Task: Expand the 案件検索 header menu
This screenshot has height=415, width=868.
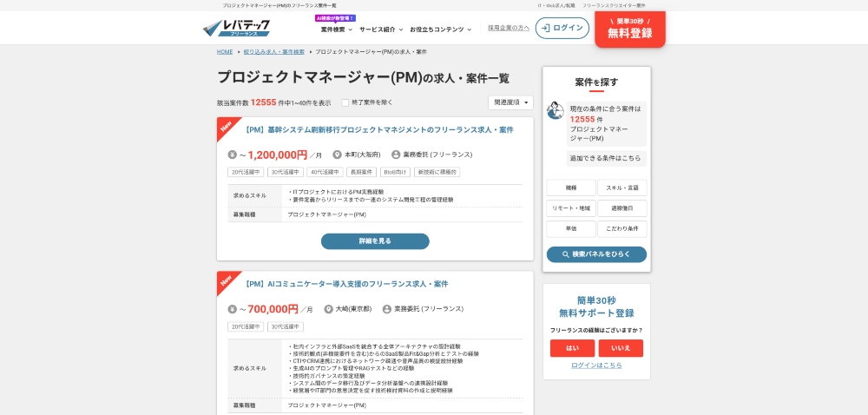Action: click(x=336, y=30)
